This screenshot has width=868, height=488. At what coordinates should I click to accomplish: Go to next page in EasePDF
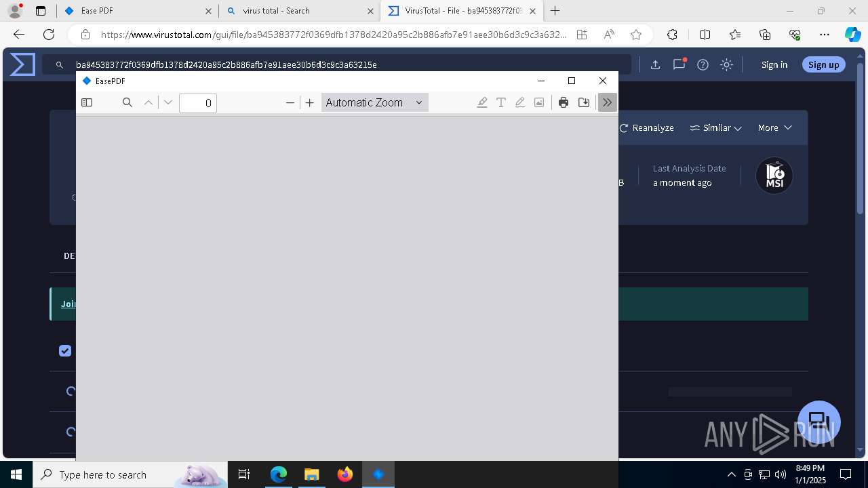pyautogui.click(x=168, y=102)
